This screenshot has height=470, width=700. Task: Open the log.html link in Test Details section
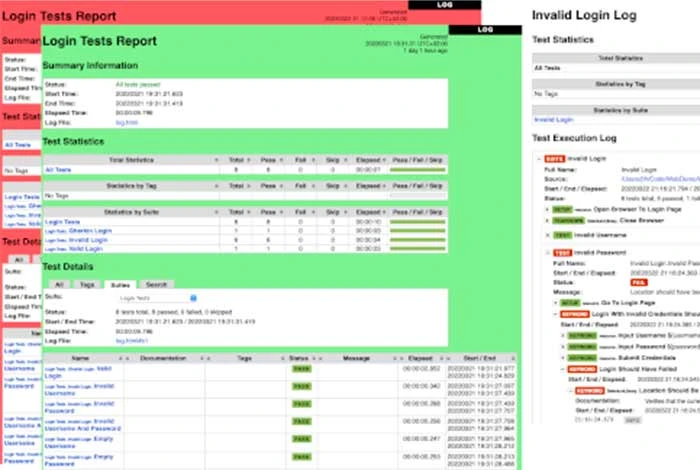click(132, 341)
